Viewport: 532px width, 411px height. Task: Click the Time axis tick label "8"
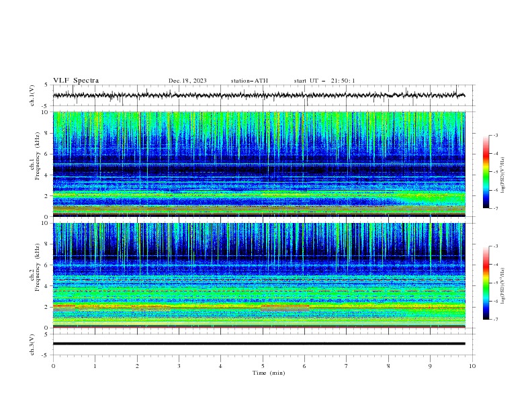pos(388,366)
